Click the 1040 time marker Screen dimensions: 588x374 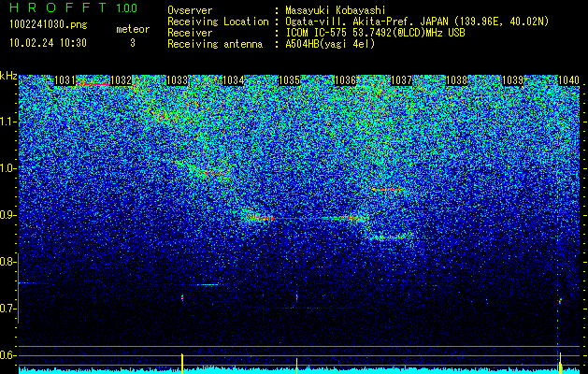tap(568, 80)
